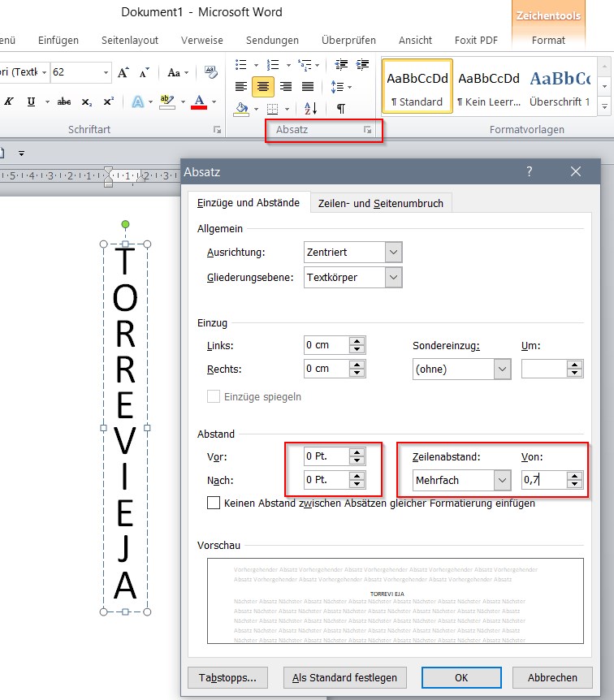The height and width of the screenshot is (700, 614).
Task: Click the red font color swatch
Action: (x=199, y=102)
